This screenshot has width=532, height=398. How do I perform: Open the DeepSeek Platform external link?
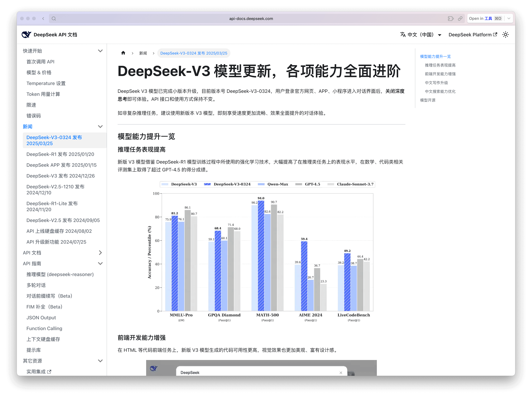[x=473, y=35]
